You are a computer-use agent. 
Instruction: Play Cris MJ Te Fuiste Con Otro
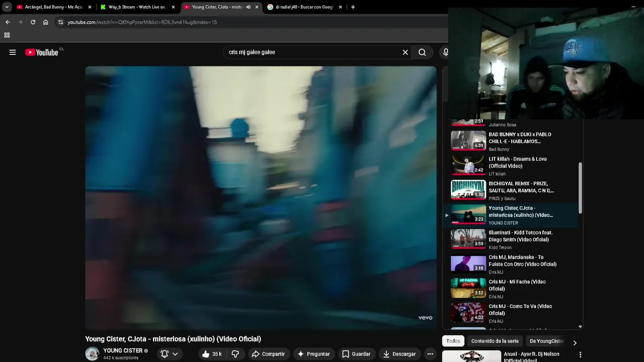(x=511, y=264)
